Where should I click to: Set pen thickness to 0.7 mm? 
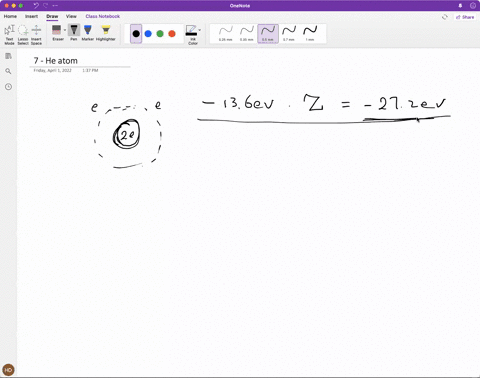pyautogui.click(x=289, y=34)
